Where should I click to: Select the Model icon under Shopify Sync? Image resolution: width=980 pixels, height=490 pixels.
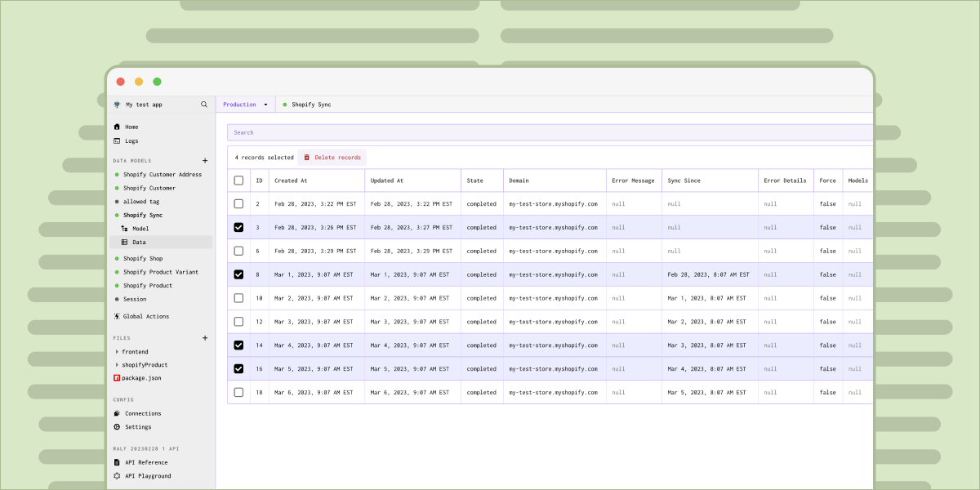[126, 229]
